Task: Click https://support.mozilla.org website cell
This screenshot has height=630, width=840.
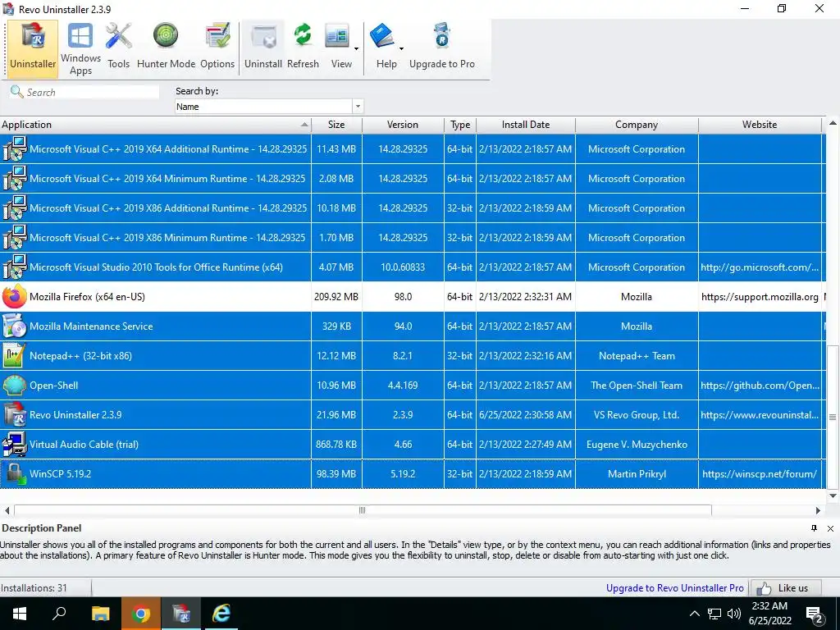Action: click(760, 297)
